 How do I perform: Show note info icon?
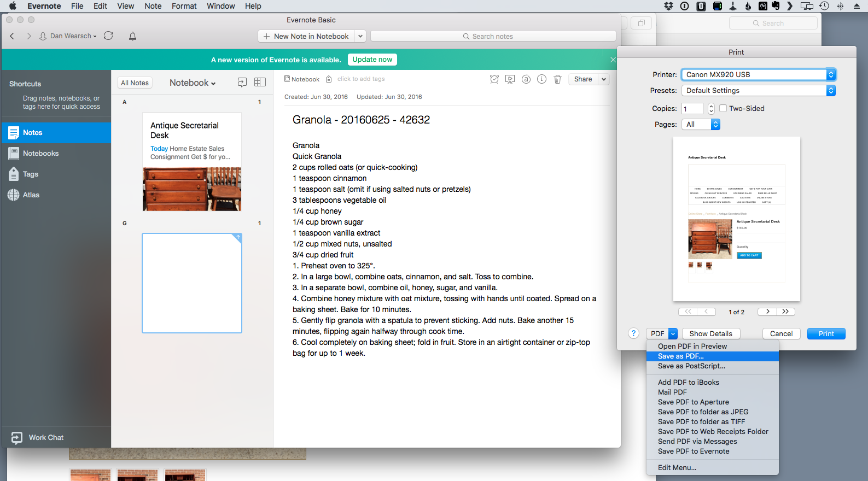[542, 79]
